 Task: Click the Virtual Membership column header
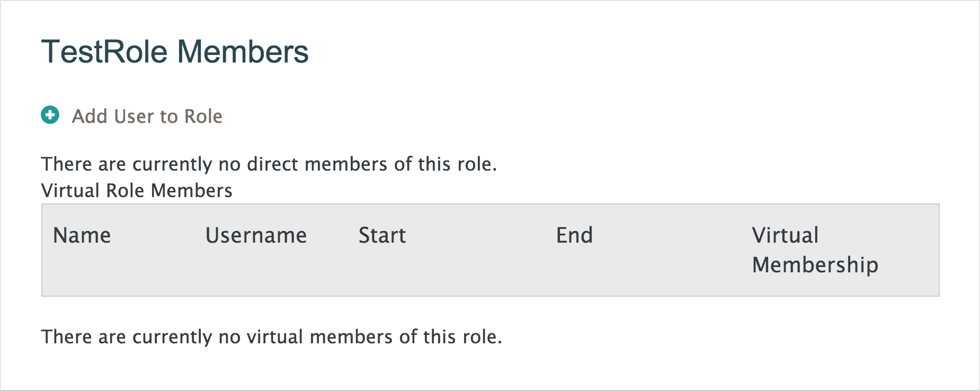[815, 250]
